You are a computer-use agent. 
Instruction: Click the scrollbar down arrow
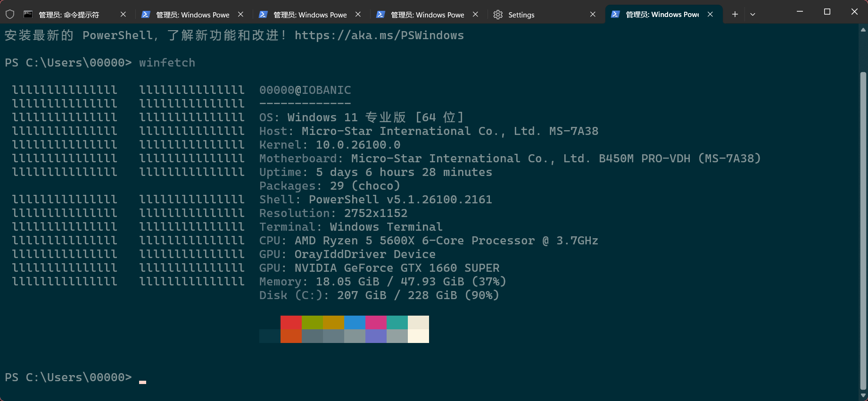pyautogui.click(x=863, y=395)
